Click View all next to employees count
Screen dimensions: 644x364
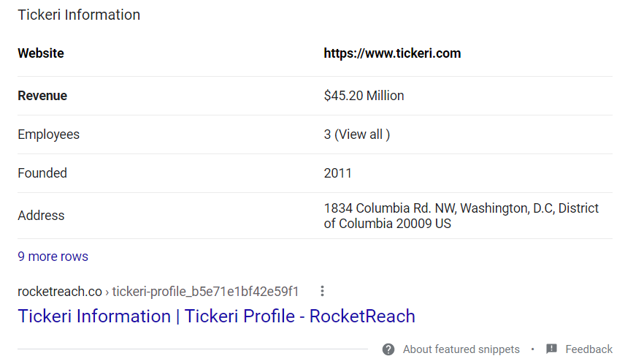click(x=362, y=134)
